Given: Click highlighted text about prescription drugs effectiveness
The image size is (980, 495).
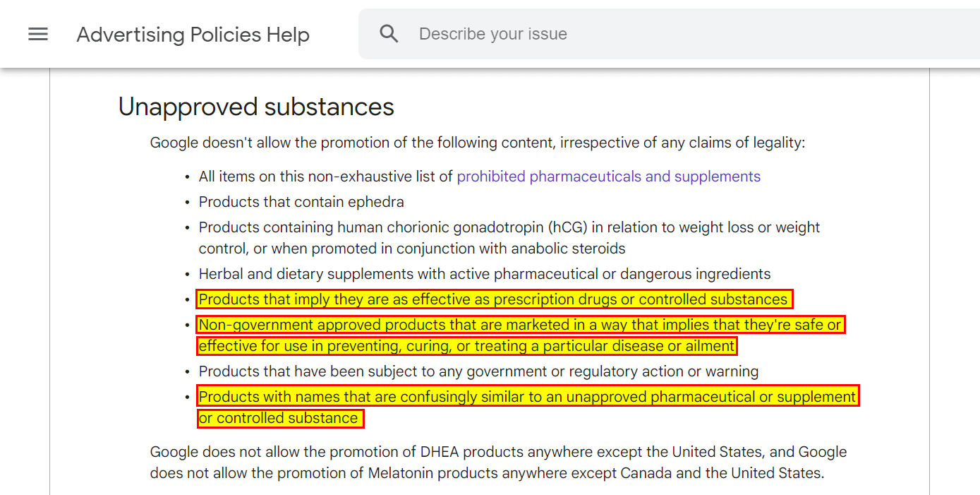Looking at the screenshot, I should (492, 299).
